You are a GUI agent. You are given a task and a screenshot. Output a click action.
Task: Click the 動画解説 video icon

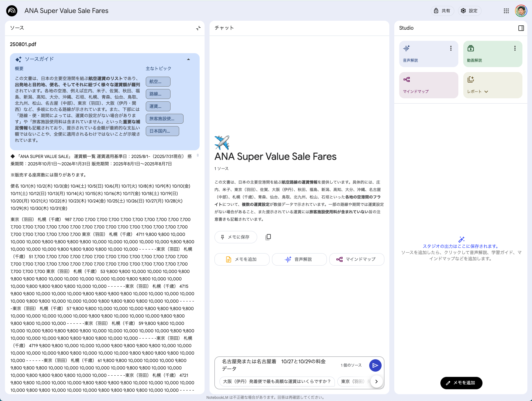[471, 48]
